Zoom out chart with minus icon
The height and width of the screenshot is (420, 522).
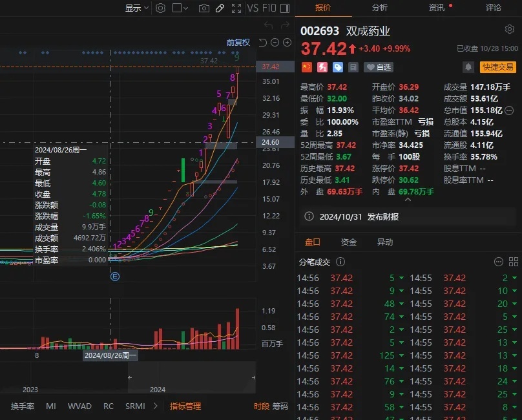point(275,43)
